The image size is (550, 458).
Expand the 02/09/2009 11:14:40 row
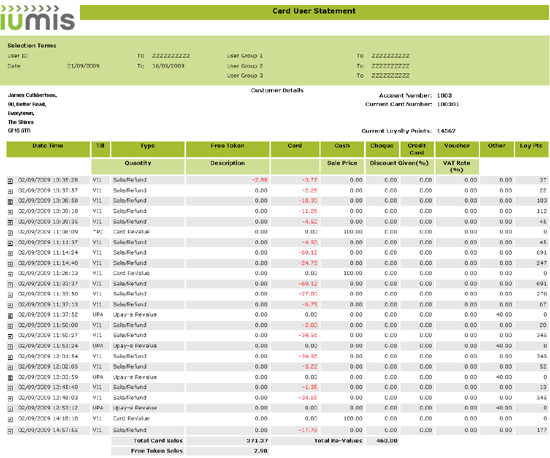point(11,264)
